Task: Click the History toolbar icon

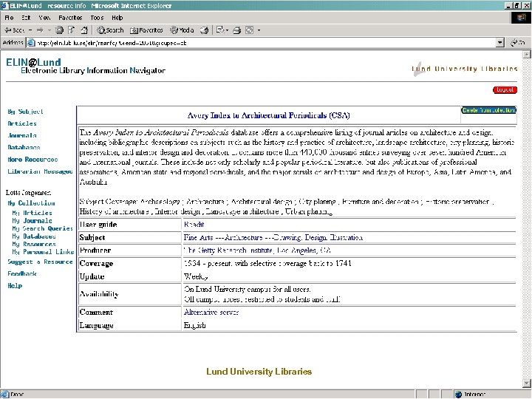Action: point(204,30)
